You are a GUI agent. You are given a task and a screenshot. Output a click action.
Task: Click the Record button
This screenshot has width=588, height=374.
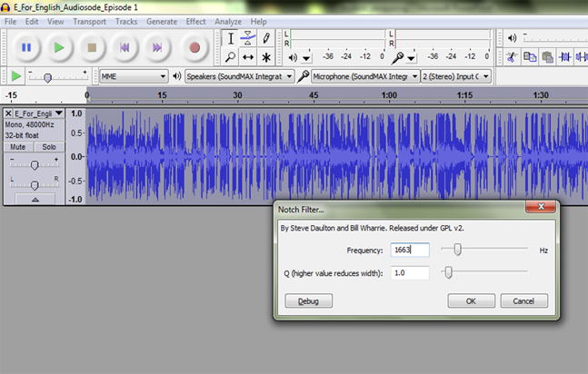tap(194, 46)
